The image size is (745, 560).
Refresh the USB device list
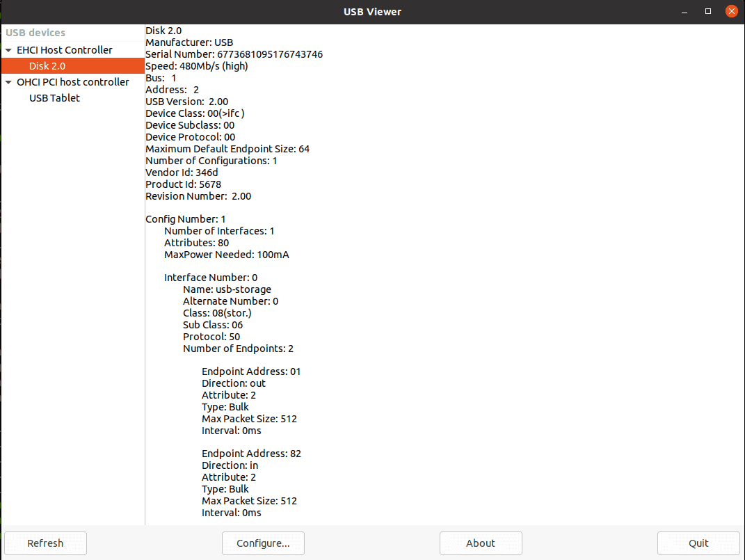[x=45, y=543]
